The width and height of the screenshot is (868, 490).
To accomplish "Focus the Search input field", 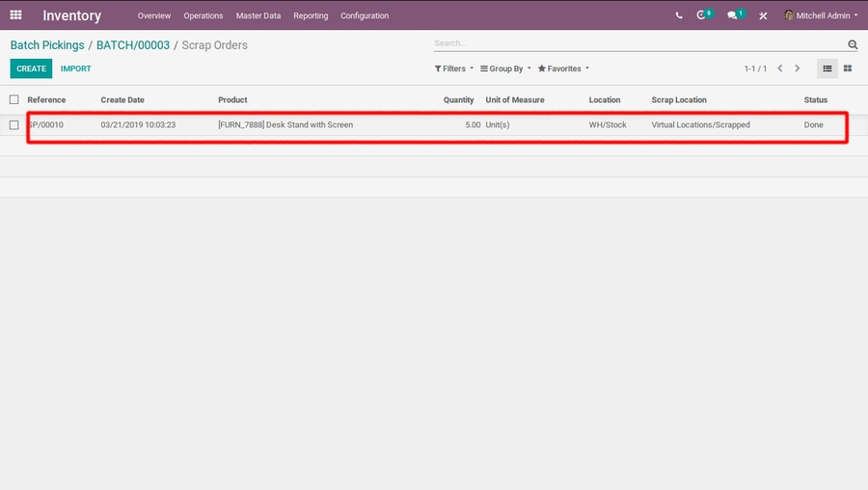I will (x=637, y=43).
